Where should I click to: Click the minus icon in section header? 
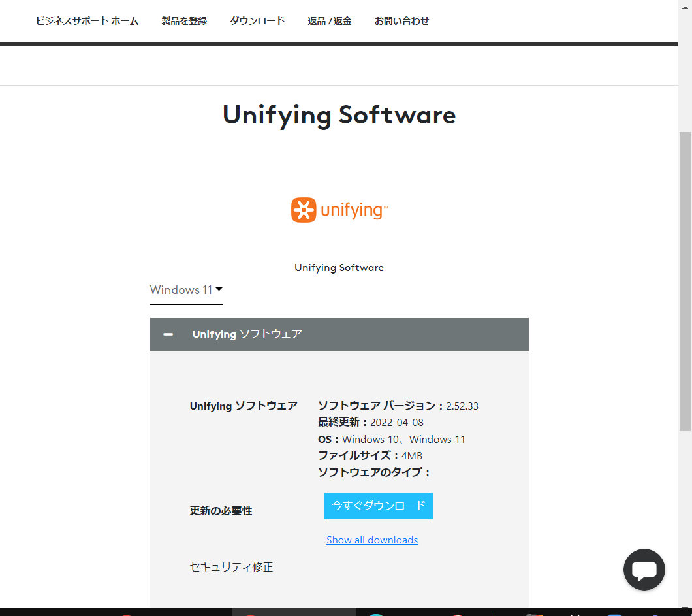click(x=168, y=334)
